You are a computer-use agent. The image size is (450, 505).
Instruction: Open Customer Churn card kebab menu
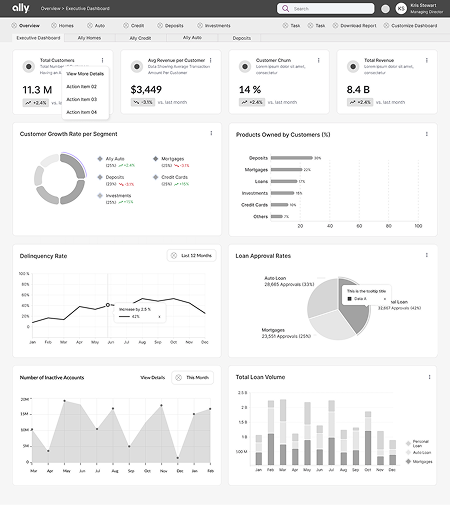318,60
